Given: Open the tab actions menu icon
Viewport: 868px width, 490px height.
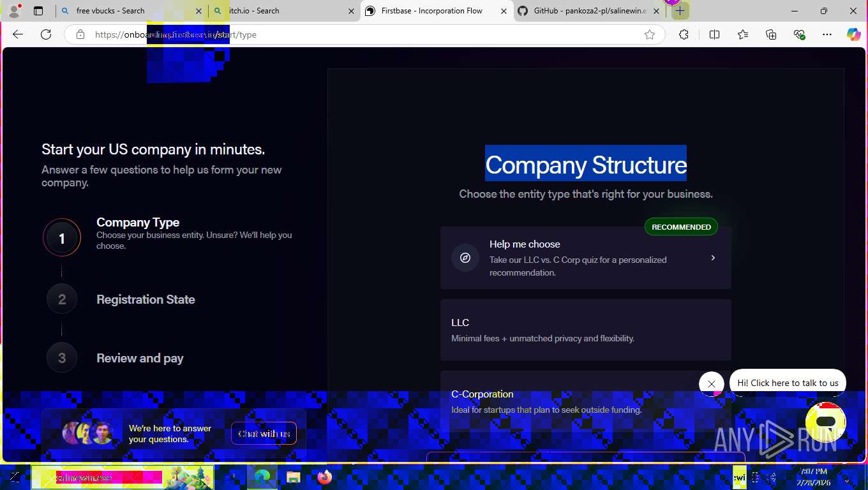Looking at the screenshot, I should tap(38, 11).
